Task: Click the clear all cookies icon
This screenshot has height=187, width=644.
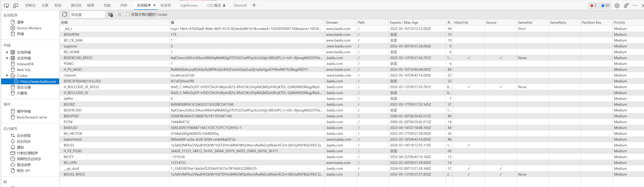Action: pos(110,15)
